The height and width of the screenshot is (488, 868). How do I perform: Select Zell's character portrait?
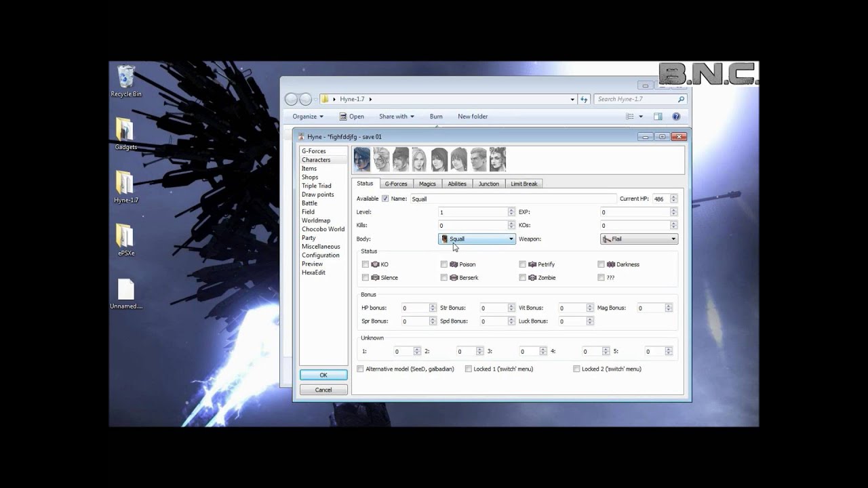pyautogui.click(x=382, y=160)
